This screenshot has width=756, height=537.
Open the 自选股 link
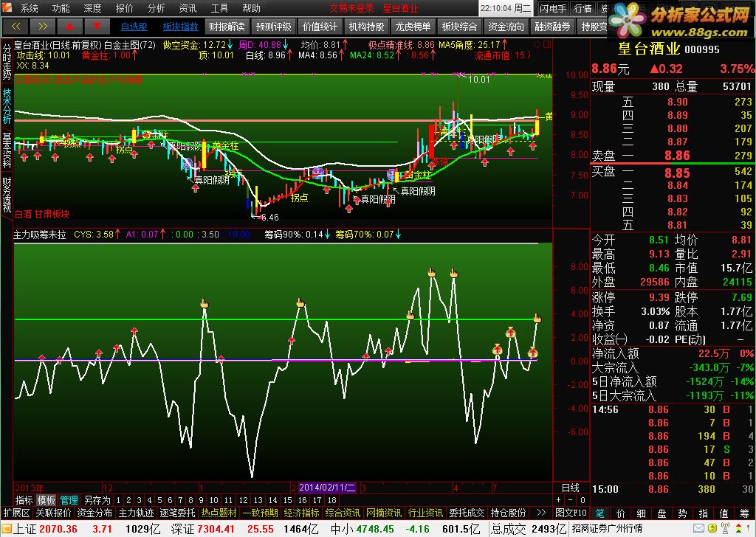(134, 27)
